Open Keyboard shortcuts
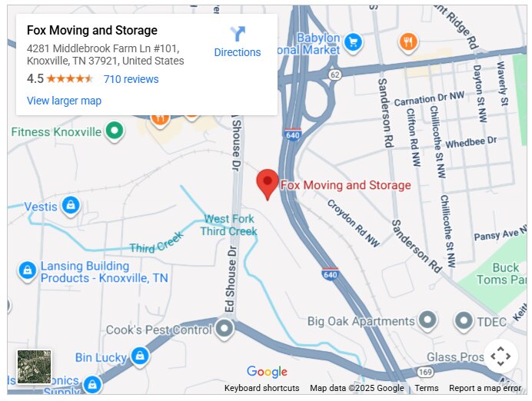 pyautogui.click(x=261, y=388)
